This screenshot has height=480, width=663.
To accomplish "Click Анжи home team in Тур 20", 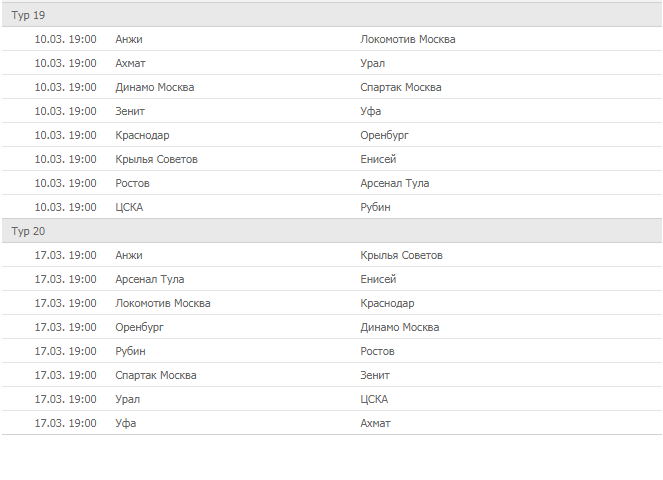I will (x=129, y=255).
